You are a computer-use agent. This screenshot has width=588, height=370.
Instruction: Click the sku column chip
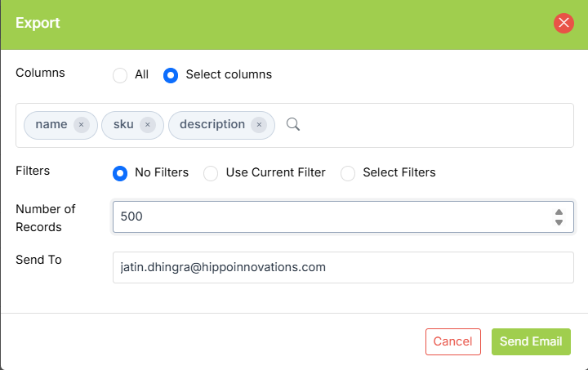tap(124, 125)
